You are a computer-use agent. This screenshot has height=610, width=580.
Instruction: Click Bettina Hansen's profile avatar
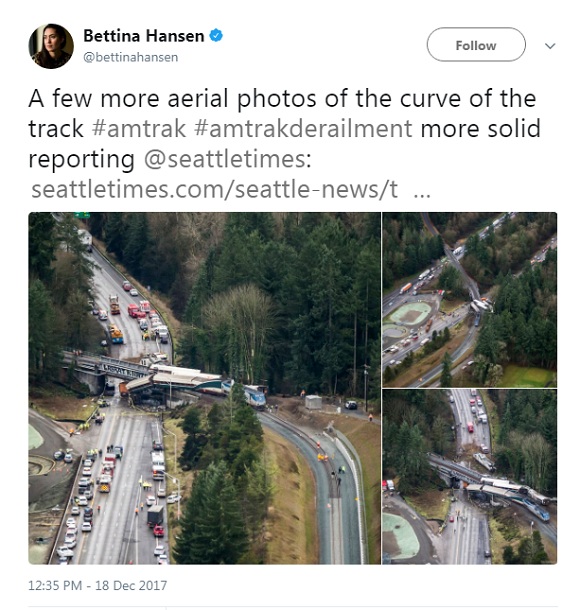coord(51,46)
